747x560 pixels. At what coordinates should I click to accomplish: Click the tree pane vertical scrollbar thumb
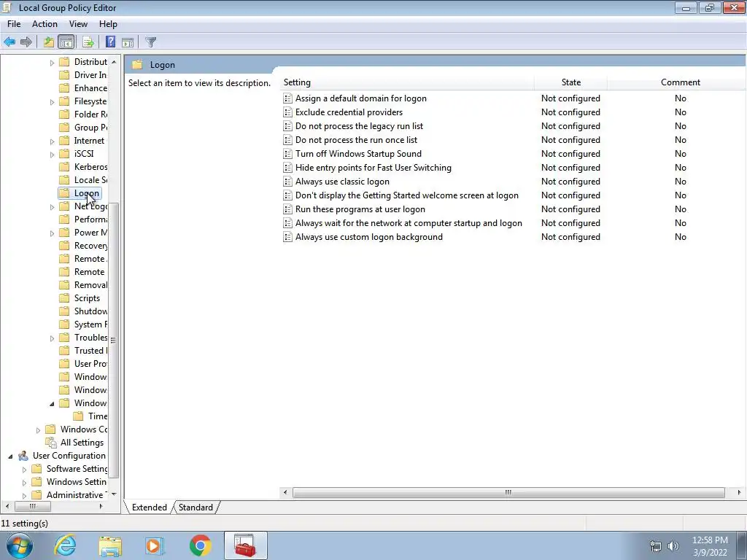pyautogui.click(x=113, y=340)
